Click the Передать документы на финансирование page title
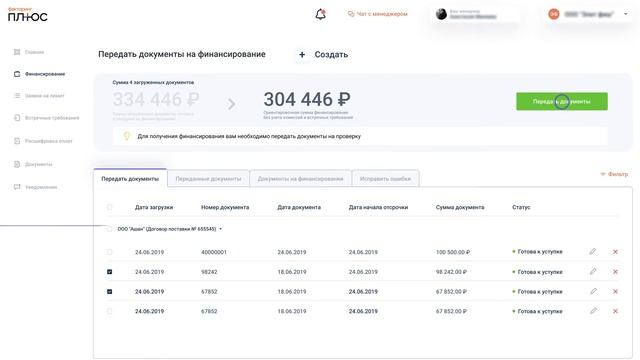Viewport: 640px width, 360px height. click(182, 54)
